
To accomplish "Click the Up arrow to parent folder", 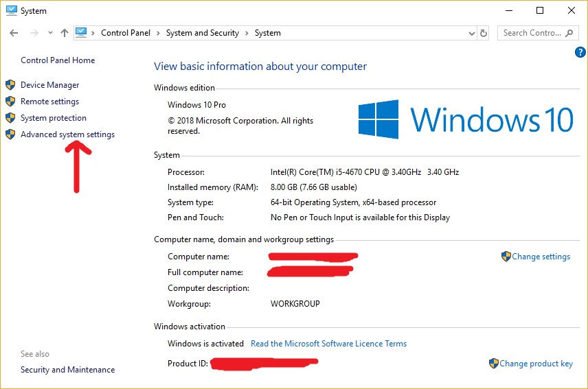I will (65, 33).
